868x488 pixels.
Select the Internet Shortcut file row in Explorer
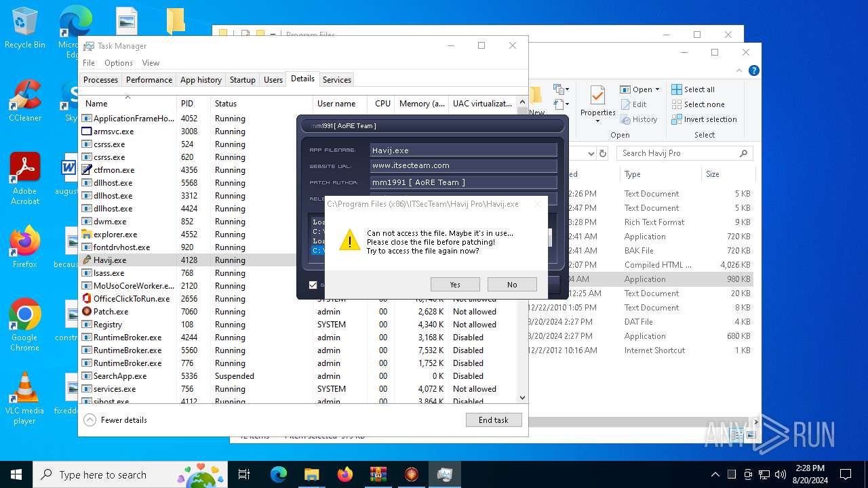[641, 350]
